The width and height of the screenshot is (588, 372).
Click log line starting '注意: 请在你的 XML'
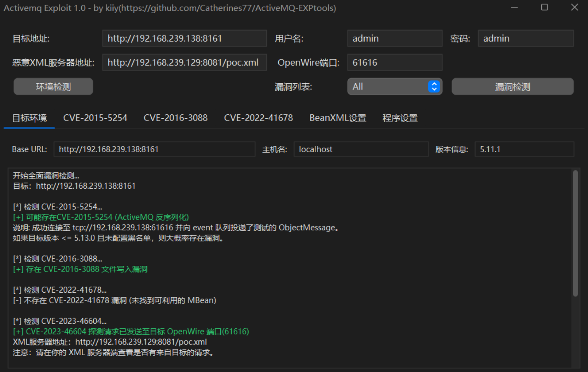click(x=113, y=353)
